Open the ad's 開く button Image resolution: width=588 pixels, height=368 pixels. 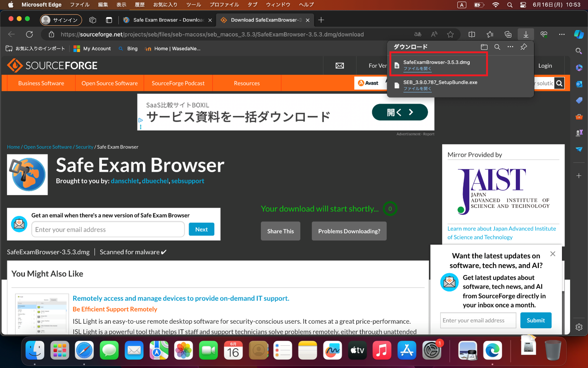[x=400, y=112]
